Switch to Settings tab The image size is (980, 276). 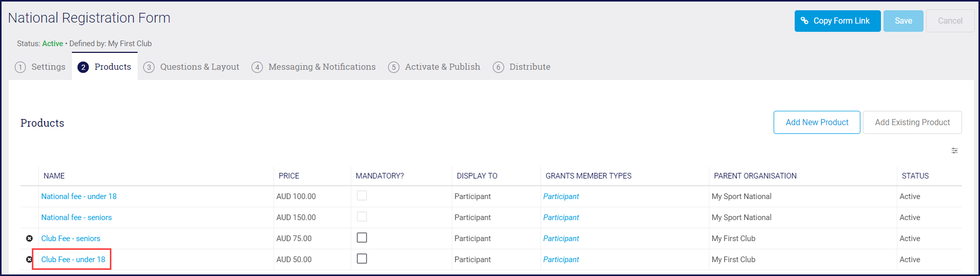48,67
